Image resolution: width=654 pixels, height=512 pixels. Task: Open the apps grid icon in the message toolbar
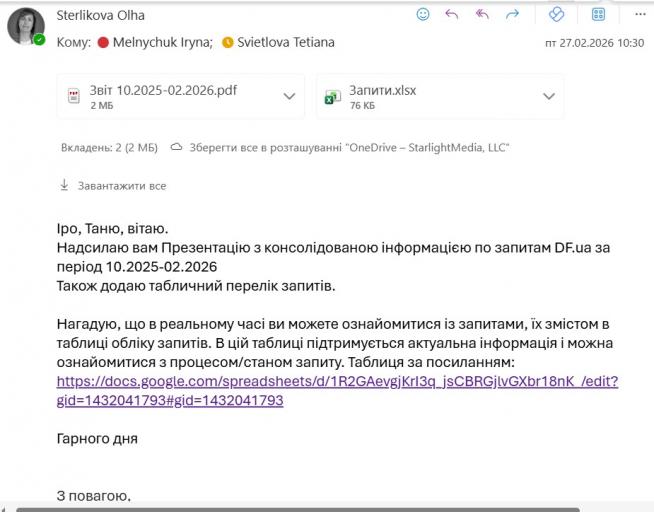[599, 15]
